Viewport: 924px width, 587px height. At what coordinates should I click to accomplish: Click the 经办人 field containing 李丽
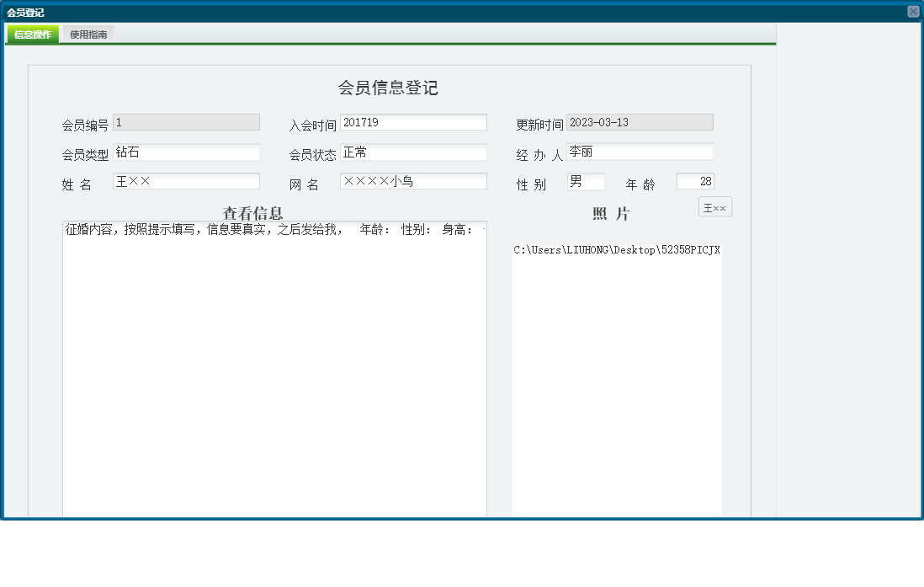click(x=640, y=152)
